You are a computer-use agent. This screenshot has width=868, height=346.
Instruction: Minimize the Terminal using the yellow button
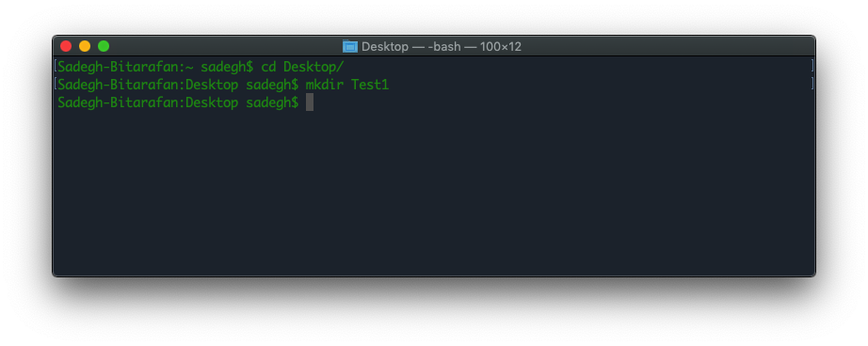coord(85,46)
